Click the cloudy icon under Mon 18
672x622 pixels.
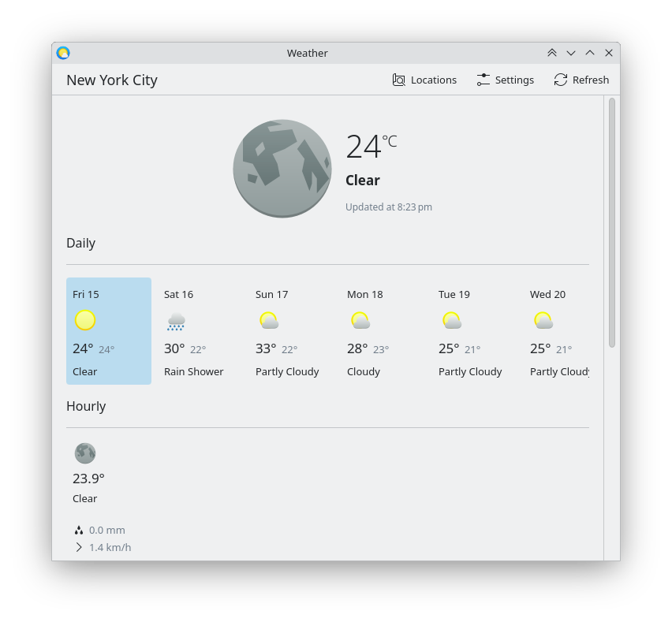point(360,320)
